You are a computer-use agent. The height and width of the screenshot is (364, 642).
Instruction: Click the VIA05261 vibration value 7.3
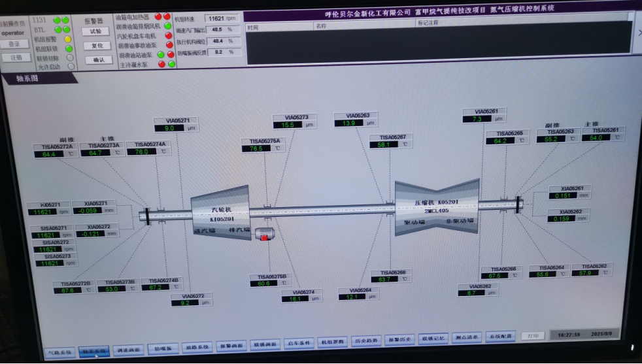coord(477,119)
